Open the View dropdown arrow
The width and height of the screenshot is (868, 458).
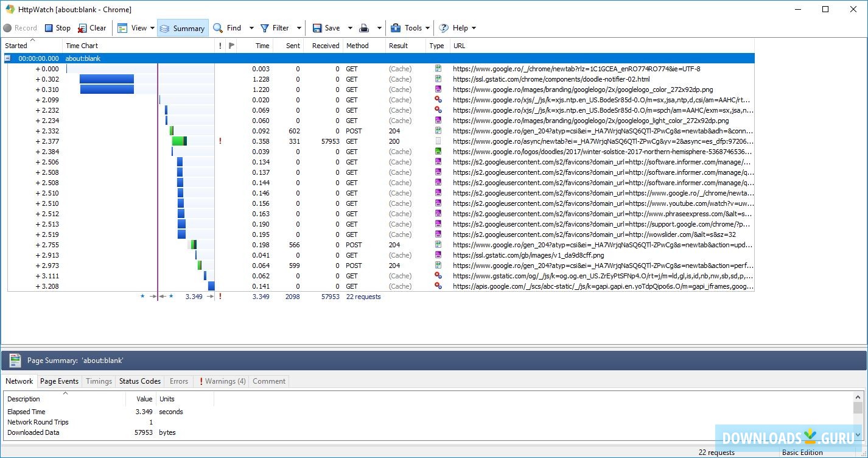coord(152,28)
